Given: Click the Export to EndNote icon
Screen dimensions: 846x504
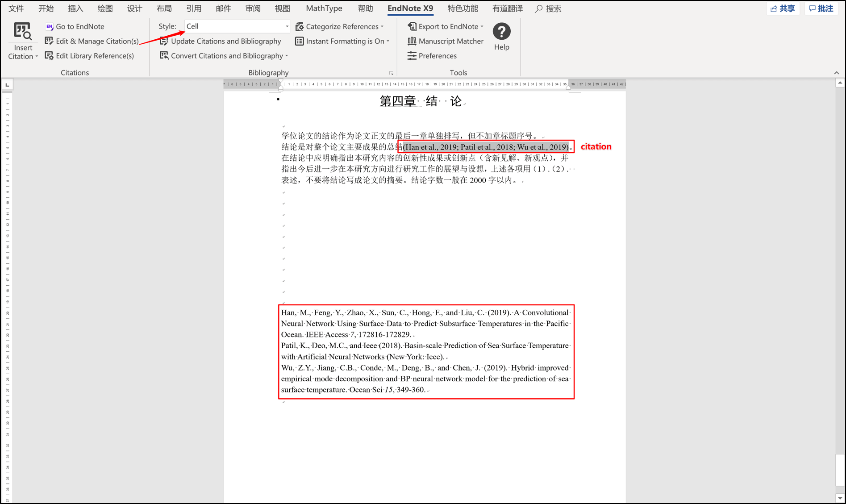Looking at the screenshot, I should pos(412,27).
